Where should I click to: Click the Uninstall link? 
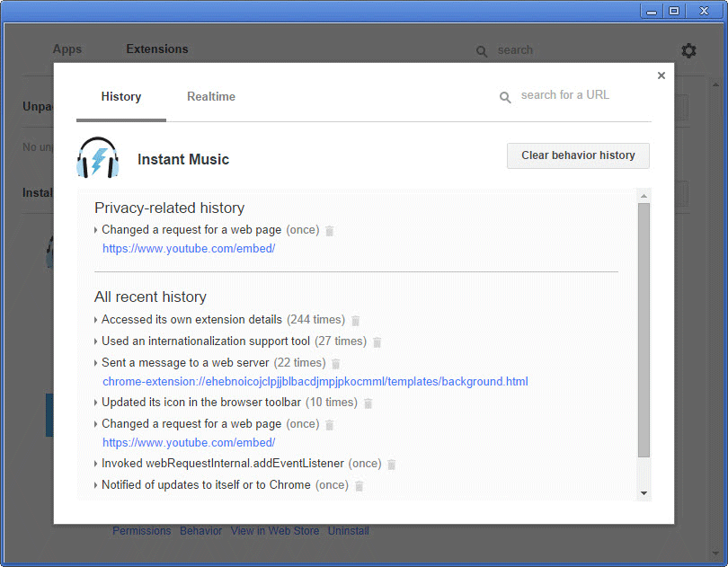click(348, 531)
